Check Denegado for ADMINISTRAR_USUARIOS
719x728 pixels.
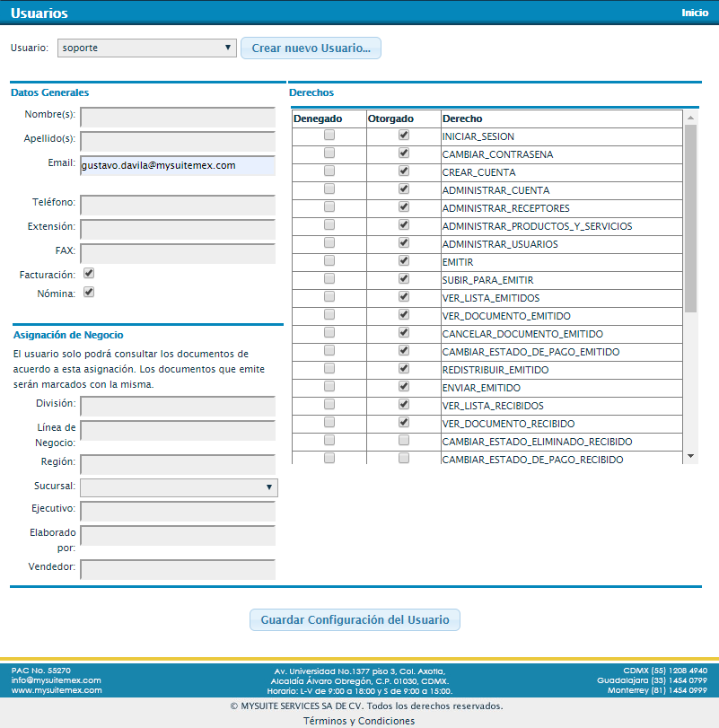[x=329, y=243]
